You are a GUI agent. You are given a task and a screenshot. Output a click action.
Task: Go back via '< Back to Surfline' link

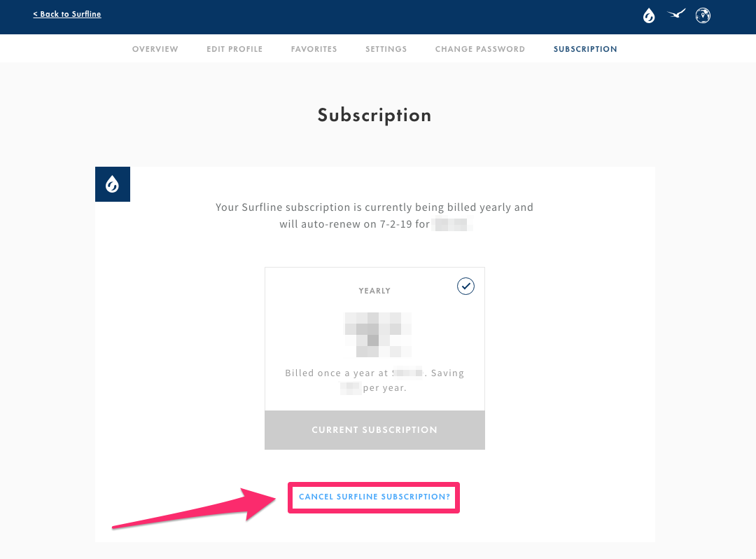tap(67, 14)
